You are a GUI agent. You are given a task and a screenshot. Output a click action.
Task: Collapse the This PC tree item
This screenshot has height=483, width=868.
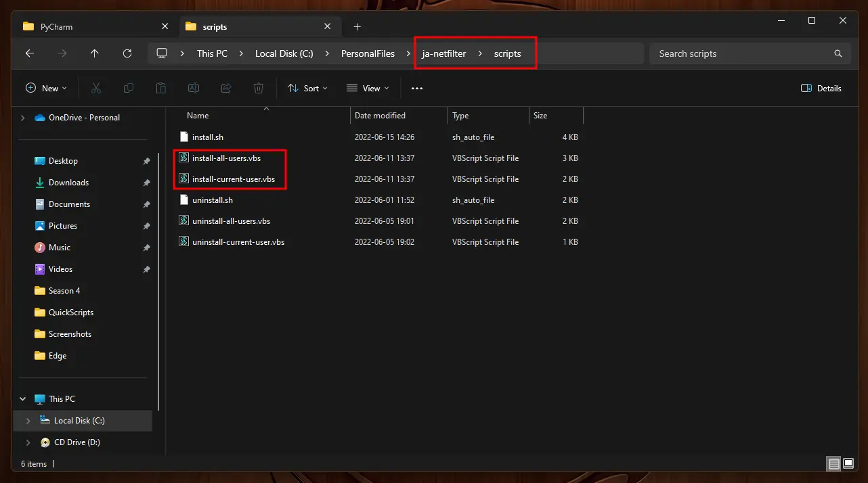pyautogui.click(x=22, y=398)
